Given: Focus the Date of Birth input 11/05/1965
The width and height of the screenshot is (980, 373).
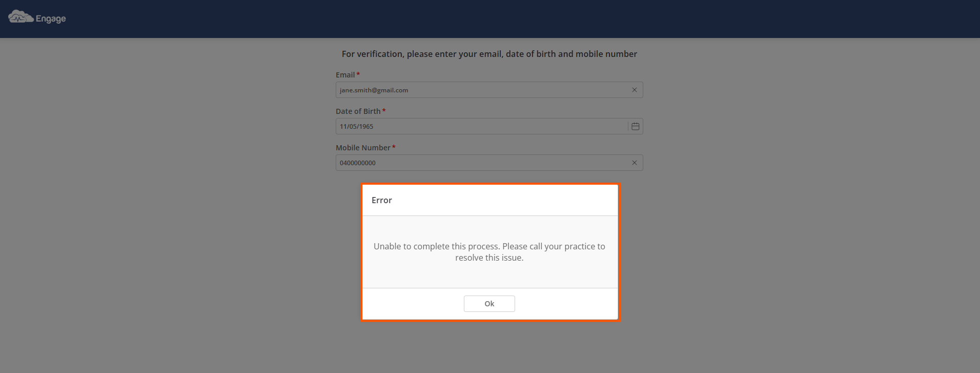Looking at the screenshot, I should 482,126.
